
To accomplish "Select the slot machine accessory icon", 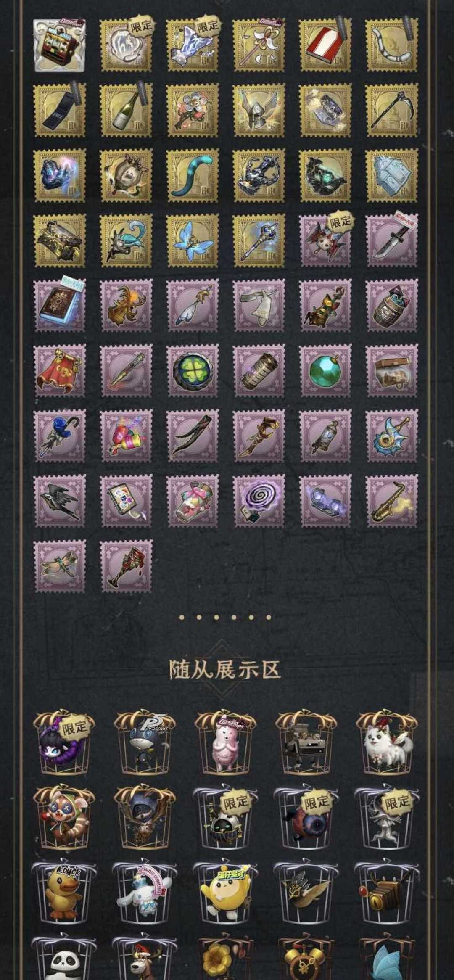I will [60, 45].
